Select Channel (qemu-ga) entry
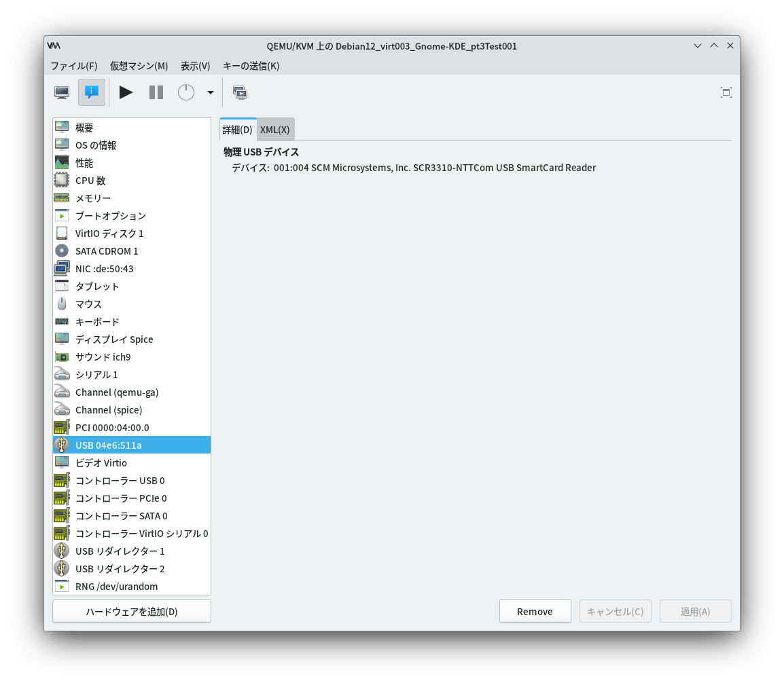Image resolution: width=784 pixels, height=683 pixels. pyautogui.click(x=132, y=392)
